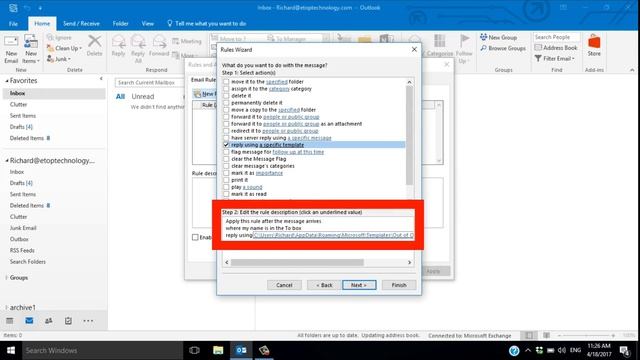Collapse the folder pane with arrow
This screenshot has width=640, height=360.
pyautogui.click(x=101, y=79)
